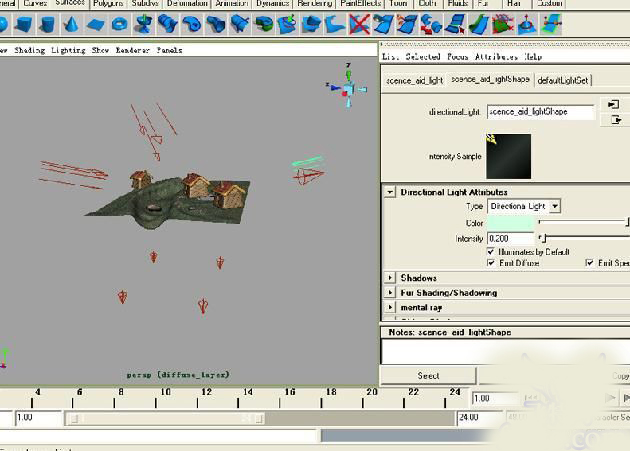The width and height of the screenshot is (630, 451).
Task: Click the Intensity slider handle
Action: click(x=544, y=238)
